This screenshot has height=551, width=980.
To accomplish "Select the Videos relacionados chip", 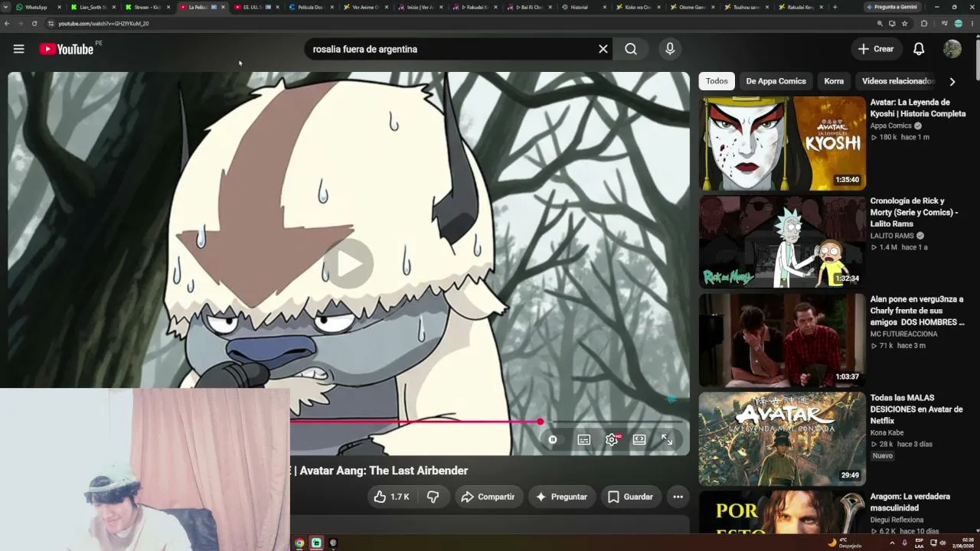I will 897,81.
